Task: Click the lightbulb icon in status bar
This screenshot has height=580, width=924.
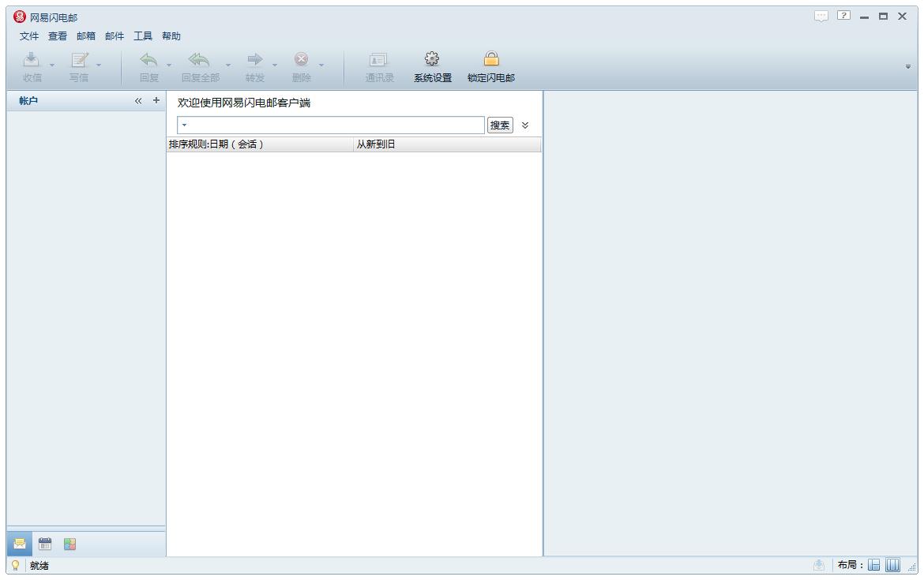Action: [x=17, y=564]
